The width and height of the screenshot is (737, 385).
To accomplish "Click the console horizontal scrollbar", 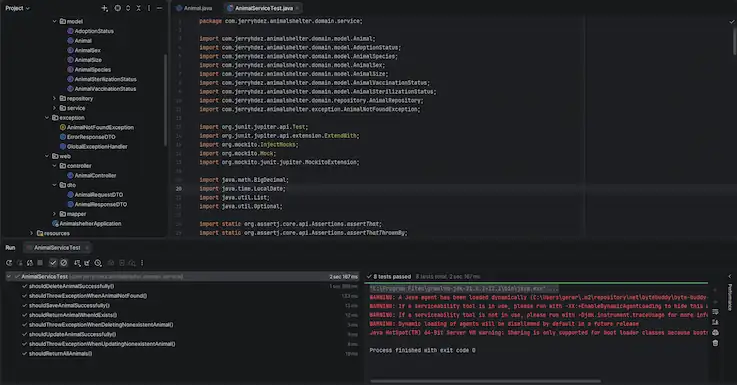I will pyautogui.click(x=486, y=381).
